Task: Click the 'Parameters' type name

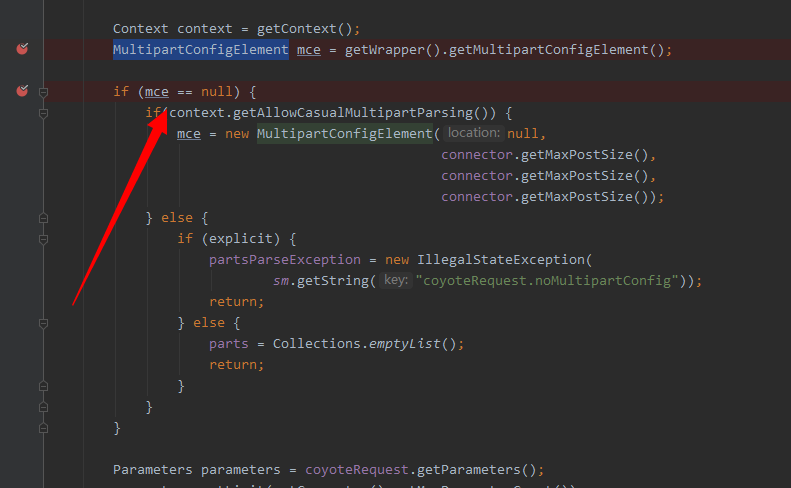Action: pyautogui.click(x=152, y=470)
